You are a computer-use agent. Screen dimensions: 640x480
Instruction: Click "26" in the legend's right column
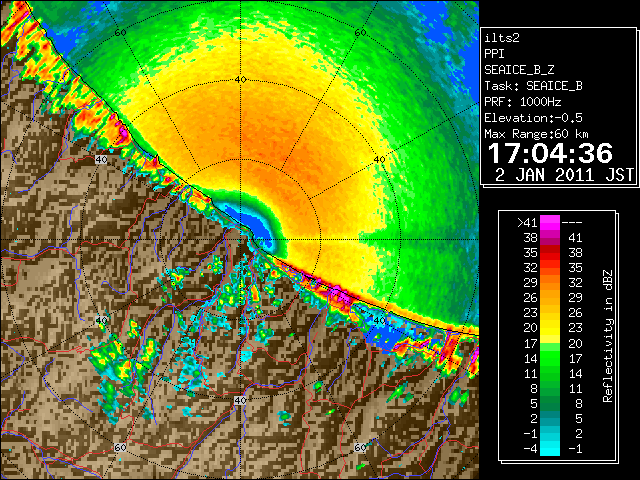(x=575, y=313)
